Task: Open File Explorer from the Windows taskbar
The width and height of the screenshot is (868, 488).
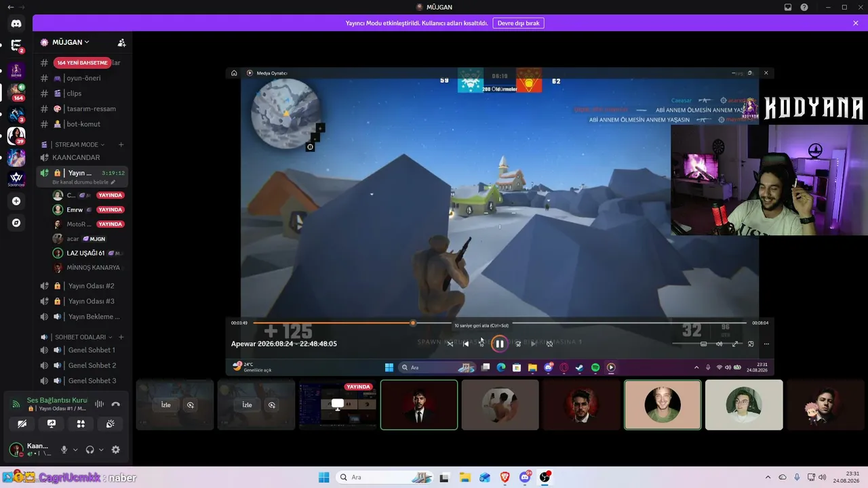Action: coord(465,477)
